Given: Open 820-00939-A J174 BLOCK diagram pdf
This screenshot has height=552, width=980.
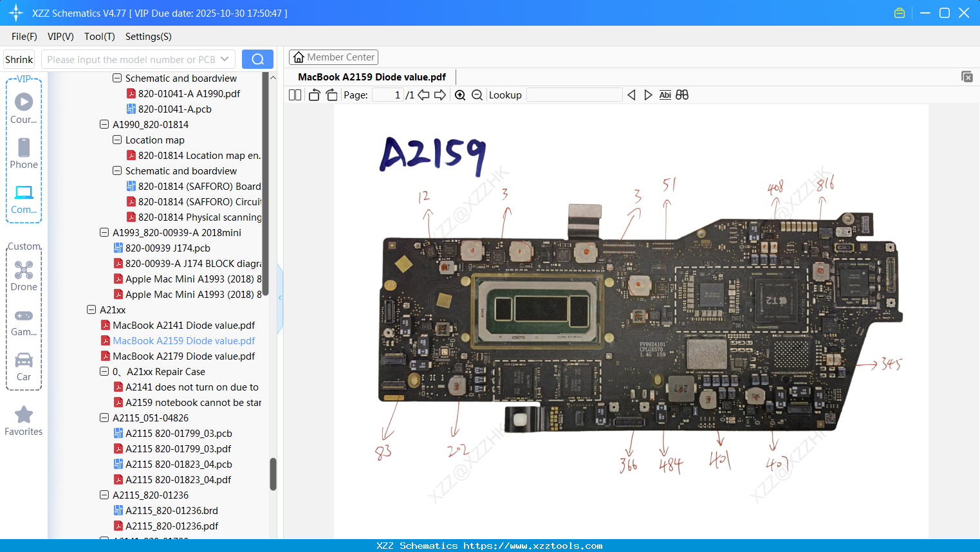Looking at the screenshot, I should click(187, 264).
